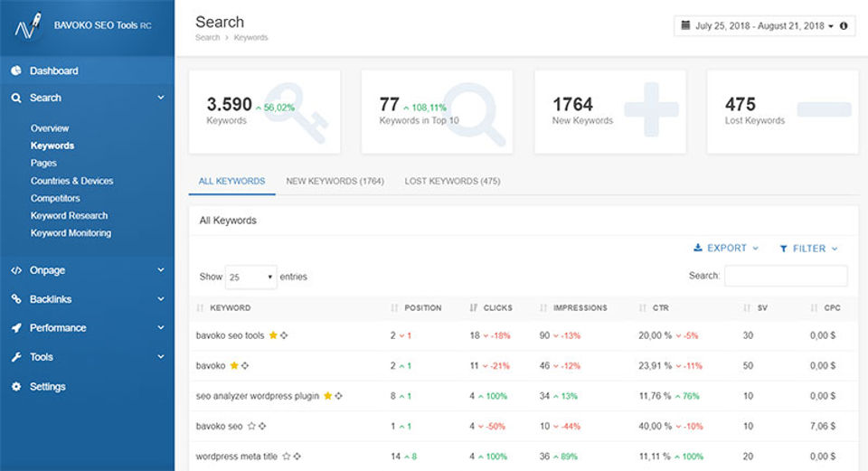Click keyword text 'seo analyzer wordpress plugin'
Image resolution: width=868 pixels, height=471 pixels.
pyautogui.click(x=258, y=396)
